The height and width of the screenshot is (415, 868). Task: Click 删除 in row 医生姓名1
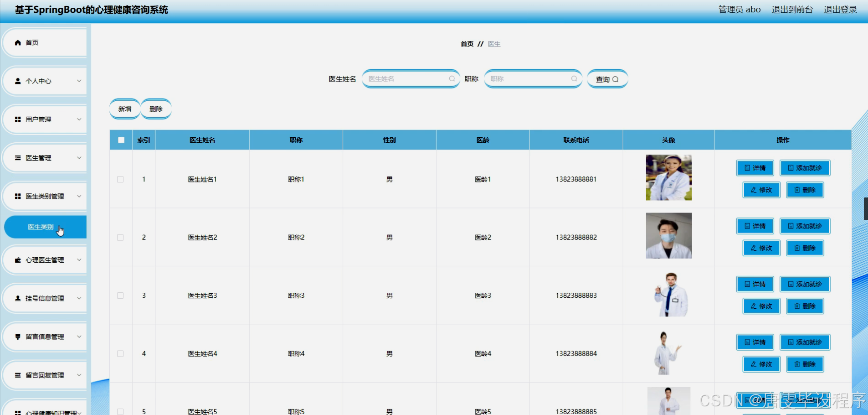[805, 190]
